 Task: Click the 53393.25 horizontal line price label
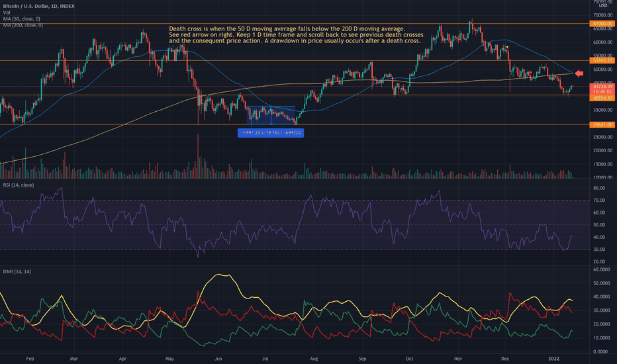602,61
